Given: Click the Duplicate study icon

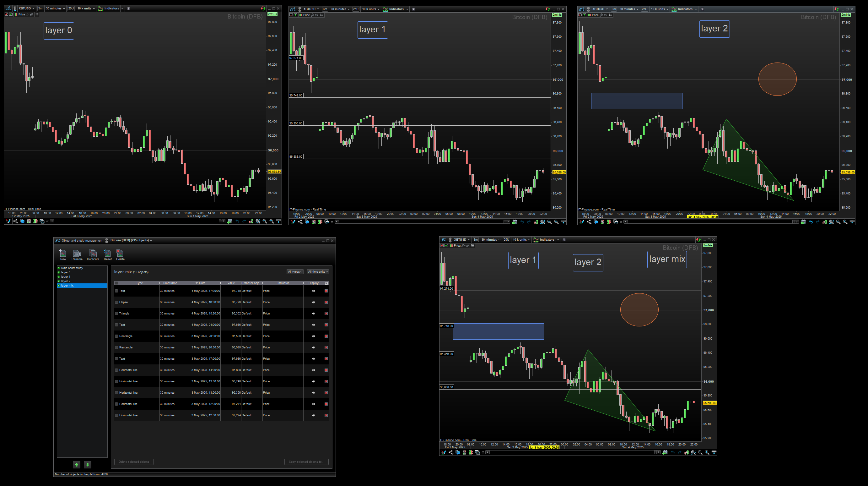Looking at the screenshot, I should (x=93, y=254).
